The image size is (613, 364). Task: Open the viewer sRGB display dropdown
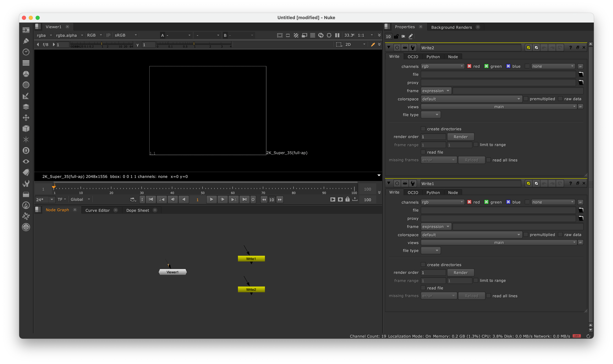coord(126,35)
